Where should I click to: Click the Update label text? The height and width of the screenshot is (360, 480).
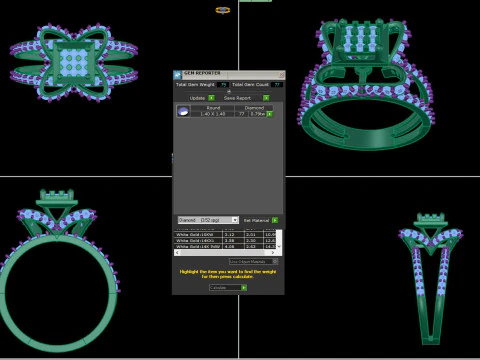(197, 98)
